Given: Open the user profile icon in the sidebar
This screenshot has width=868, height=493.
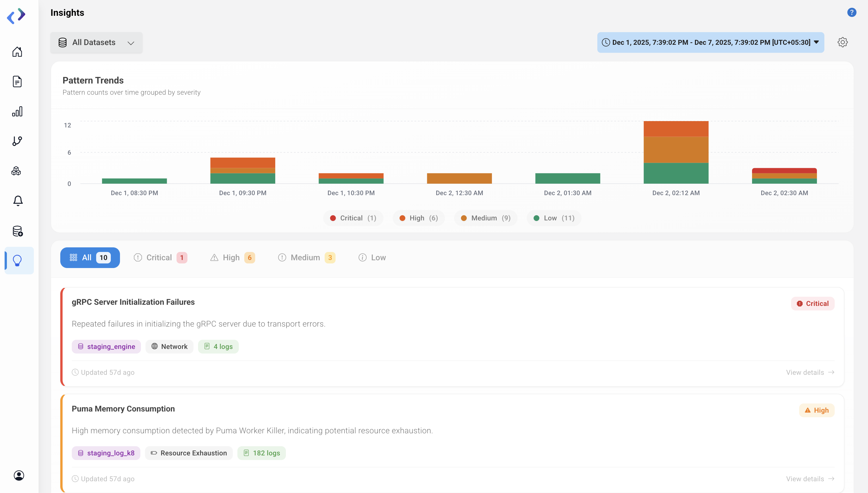Looking at the screenshot, I should 19,475.
